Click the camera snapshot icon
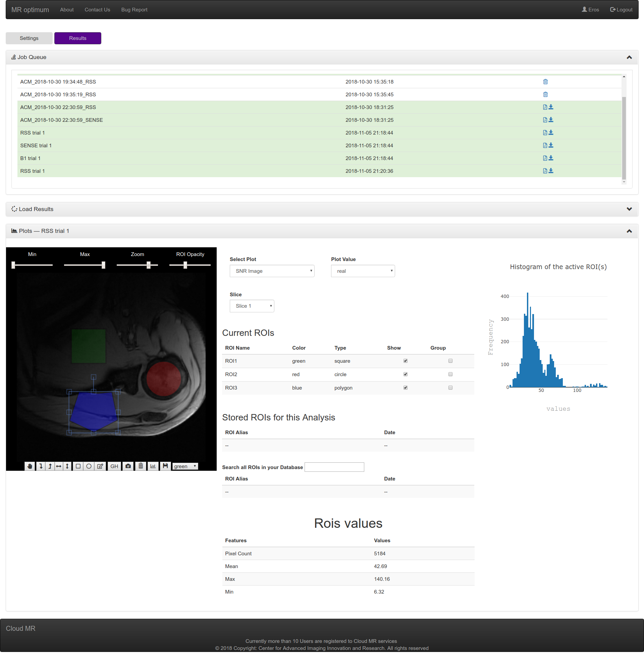This screenshot has width=644, height=659. pyautogui.click(x=128, y=466)
